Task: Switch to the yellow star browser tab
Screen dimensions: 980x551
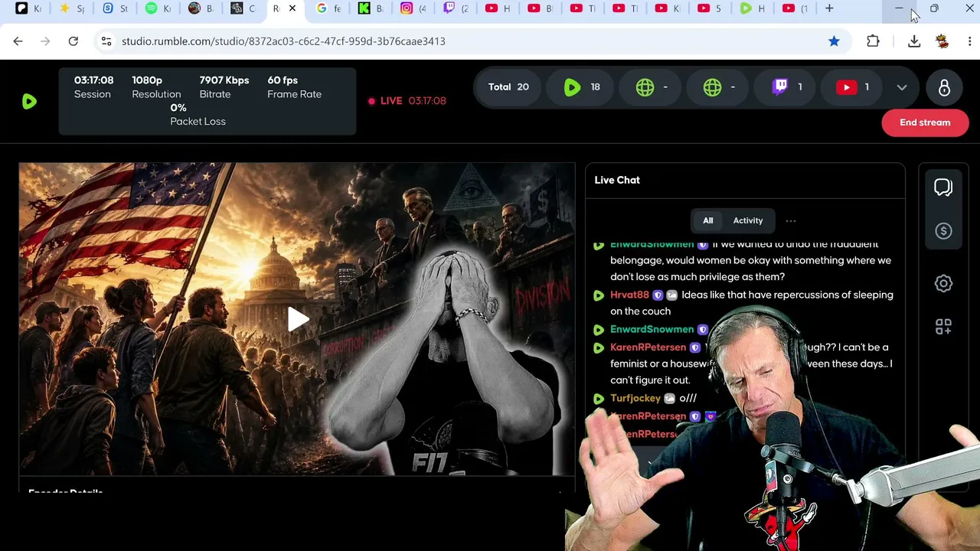Action: (x=73, y=8)
